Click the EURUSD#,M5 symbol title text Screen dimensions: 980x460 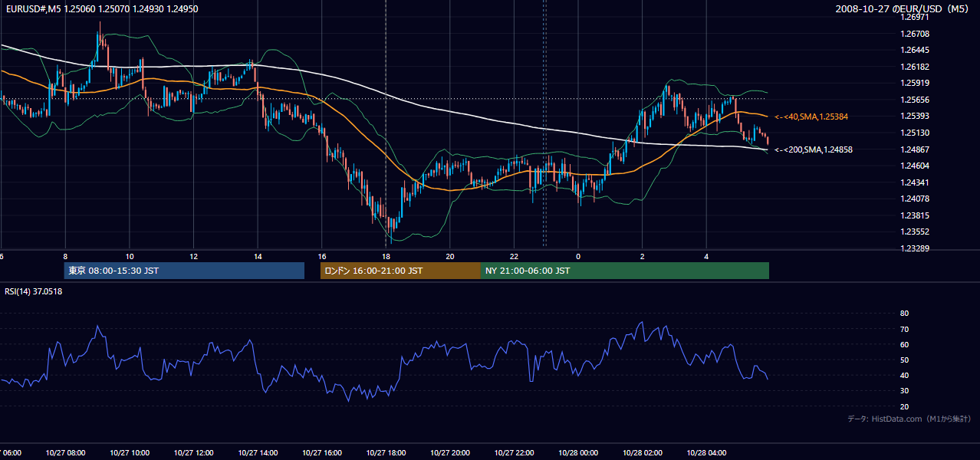click(31, 8)
